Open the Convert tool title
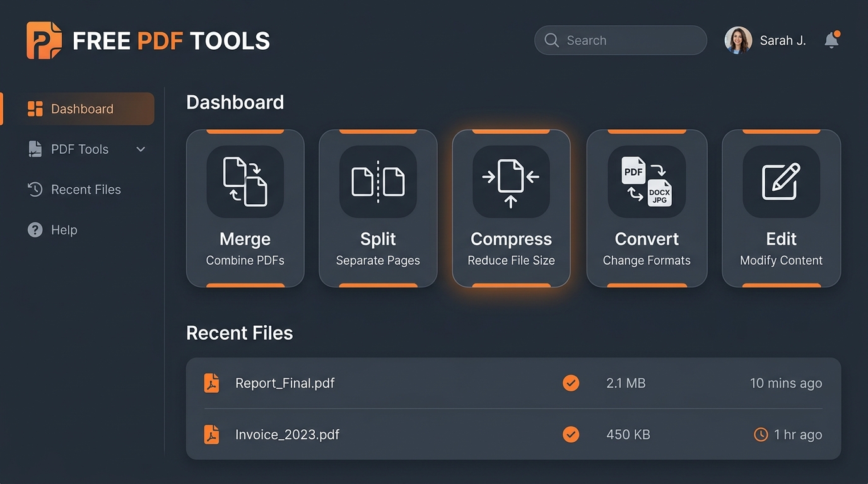 647,239
